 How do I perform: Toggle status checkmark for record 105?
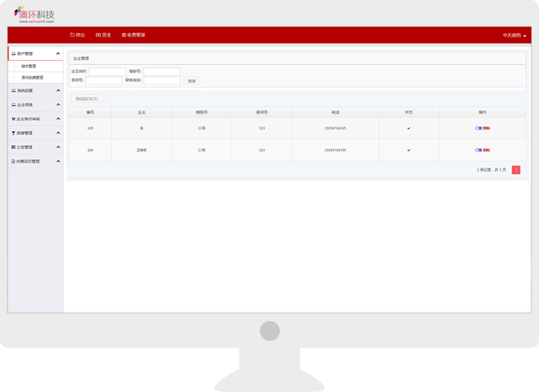pyautogui.click(x=409, y=128)
